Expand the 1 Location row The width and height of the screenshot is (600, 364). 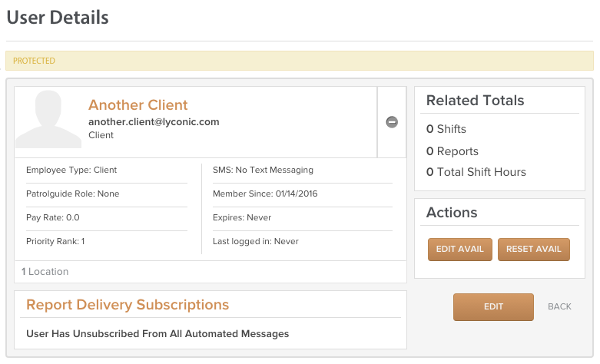[x=210, y=272]
